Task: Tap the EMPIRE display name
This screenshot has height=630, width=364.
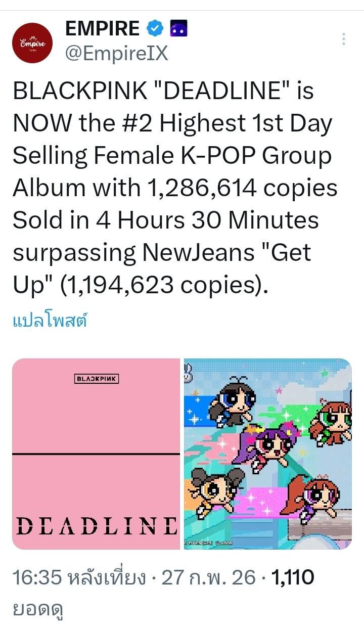Action: [x=102, y=29]
